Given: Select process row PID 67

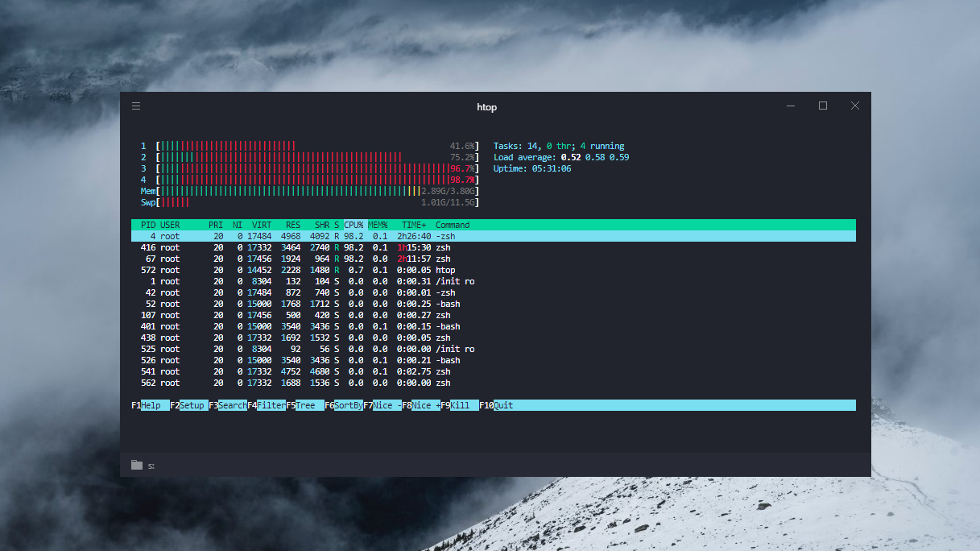Looking at the screenshot, I should [x=494, y=259].
